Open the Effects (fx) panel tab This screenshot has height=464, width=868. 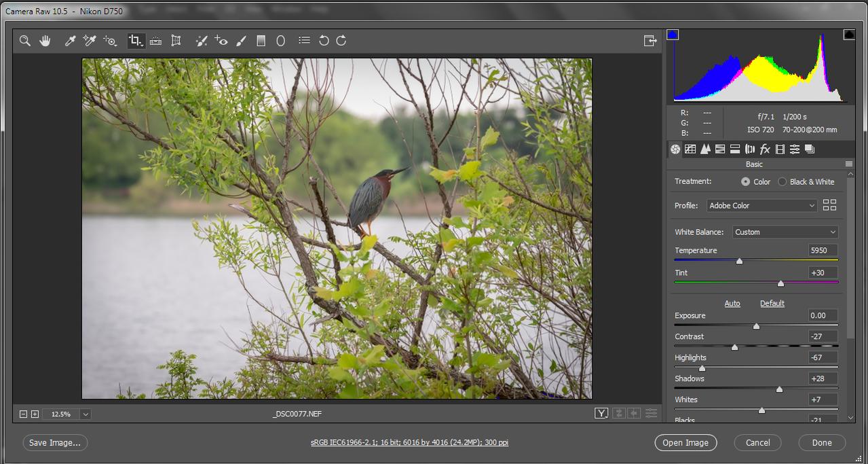click(765, 149)
